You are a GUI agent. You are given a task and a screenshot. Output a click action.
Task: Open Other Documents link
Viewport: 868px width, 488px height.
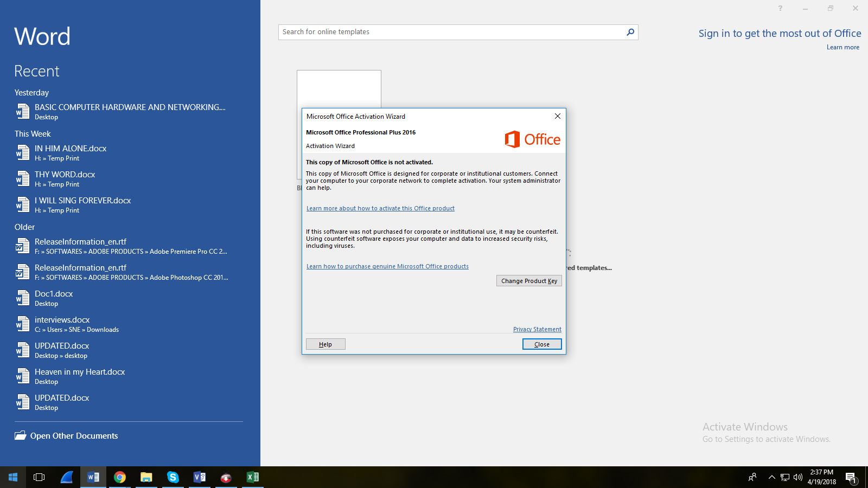74,436
